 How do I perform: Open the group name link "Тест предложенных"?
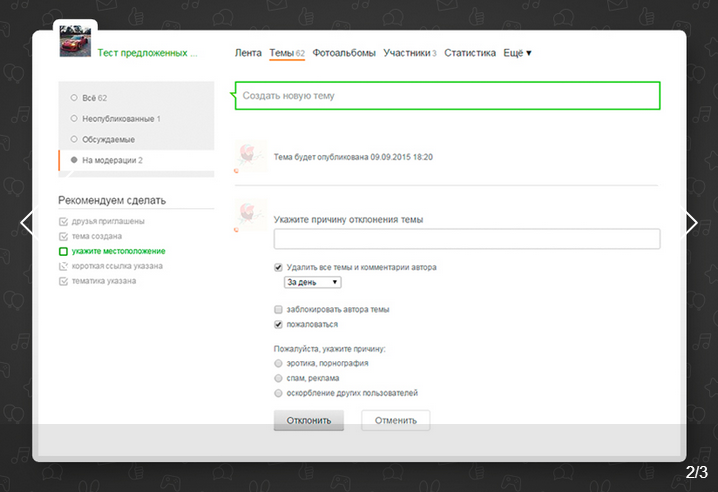pyautogui.click(x=147, y=53)
